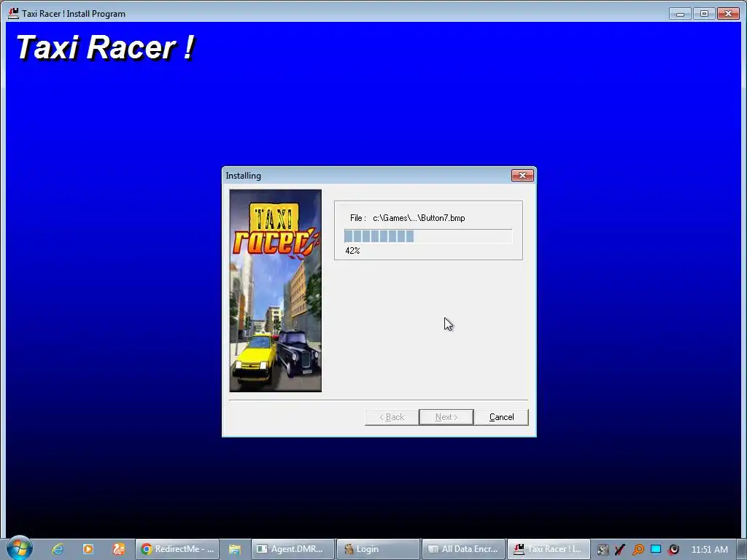Switch to the Login taskbar window
Screen dimensions: 747x560
(378, 549)
